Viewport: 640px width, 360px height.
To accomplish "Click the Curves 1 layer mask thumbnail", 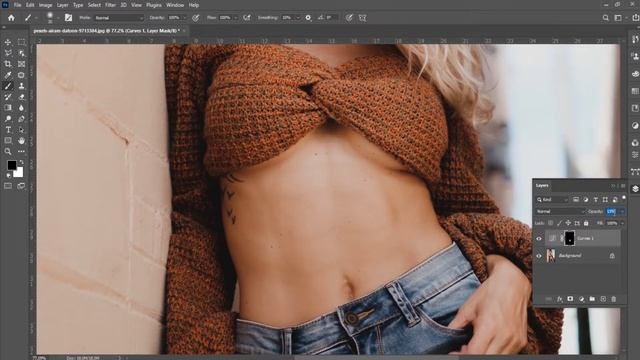I will click(569, 238).
